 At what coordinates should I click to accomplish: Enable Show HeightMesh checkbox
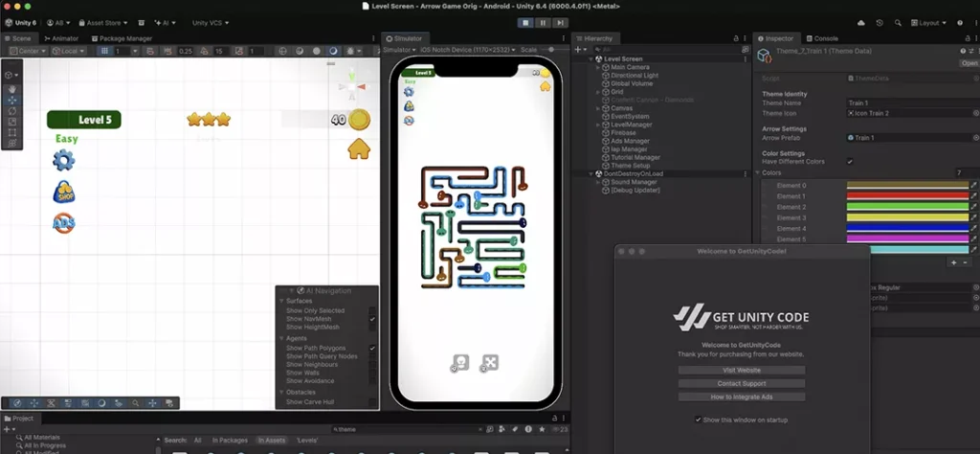[372, 327]
